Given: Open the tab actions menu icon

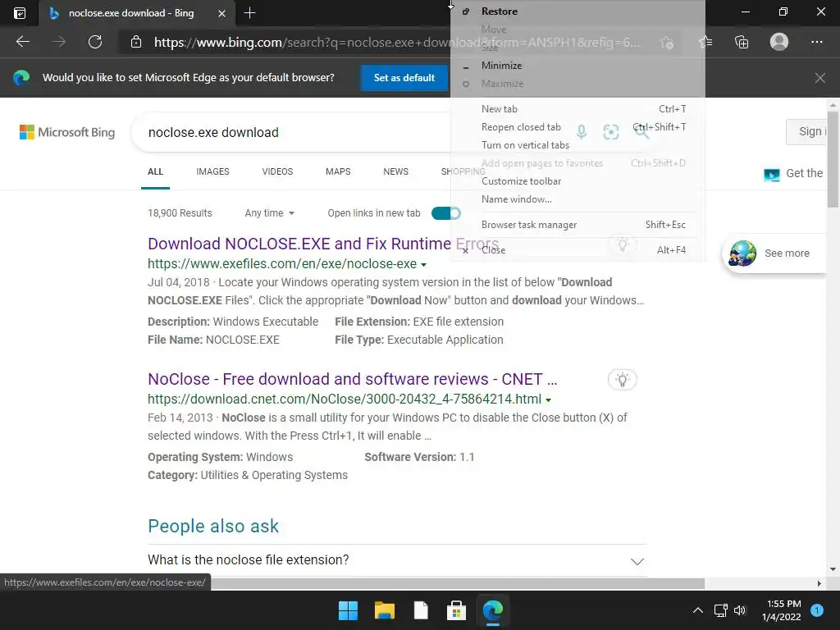Looking at the screenshot, I should click(20, 13).
